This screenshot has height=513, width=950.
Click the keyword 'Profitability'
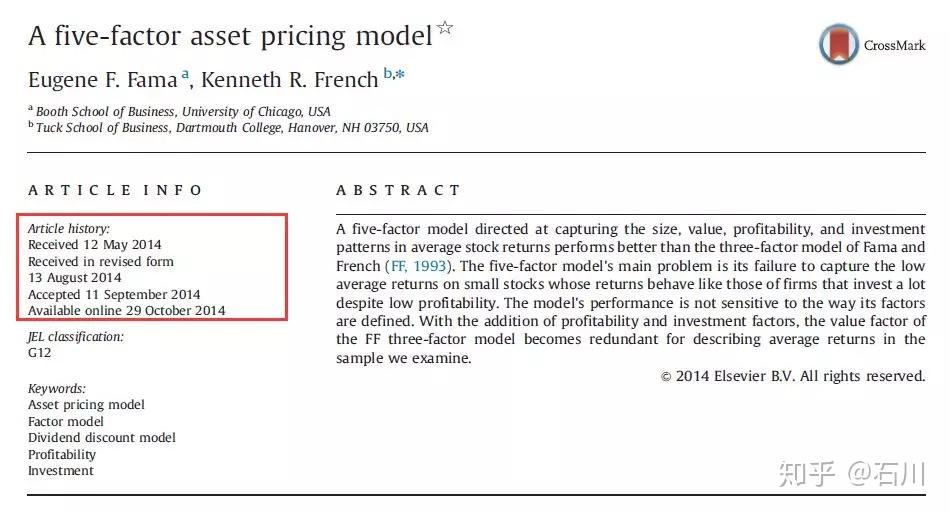62,454
